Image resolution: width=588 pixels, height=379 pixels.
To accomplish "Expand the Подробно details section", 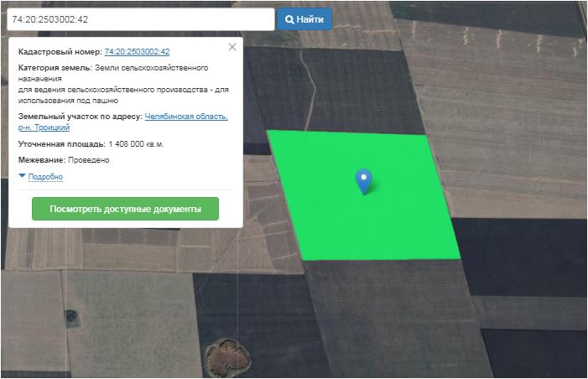I will click(45, 177).
